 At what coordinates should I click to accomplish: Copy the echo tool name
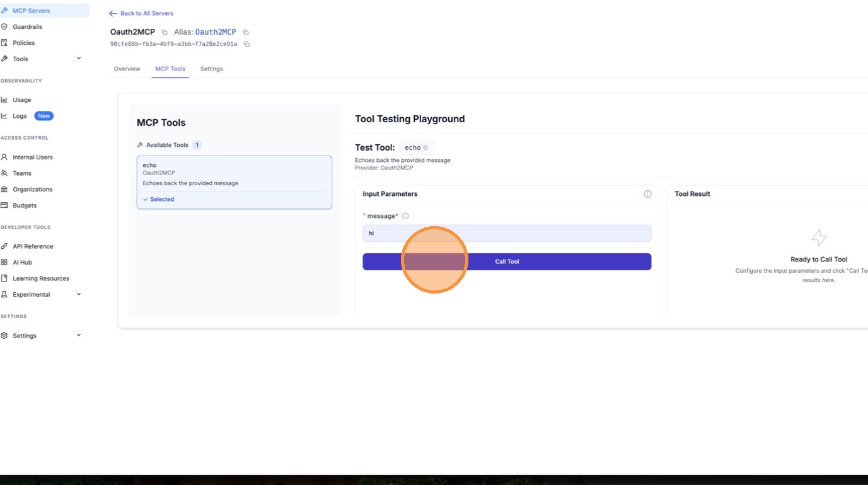click(425, 148)
